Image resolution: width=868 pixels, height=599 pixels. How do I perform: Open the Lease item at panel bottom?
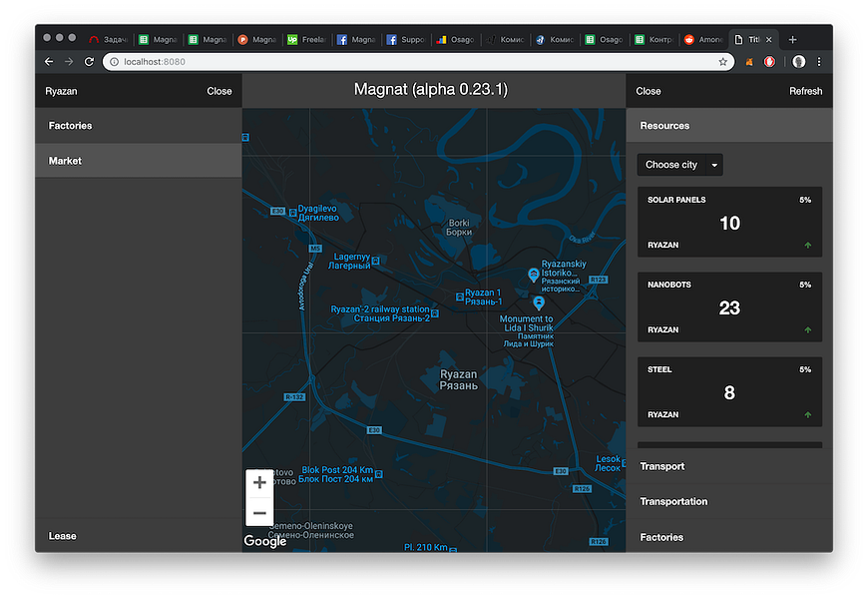click(139, 536)
